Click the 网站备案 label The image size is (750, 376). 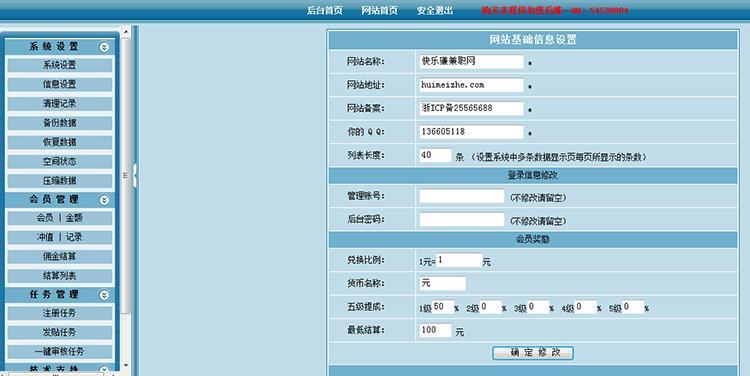coord(366,109)
